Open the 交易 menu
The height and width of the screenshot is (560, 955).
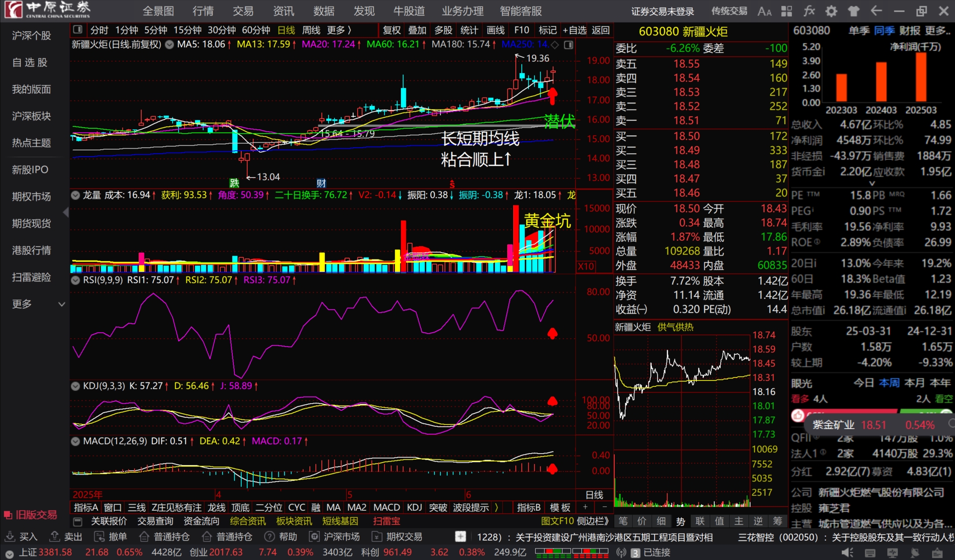(243, 11)
